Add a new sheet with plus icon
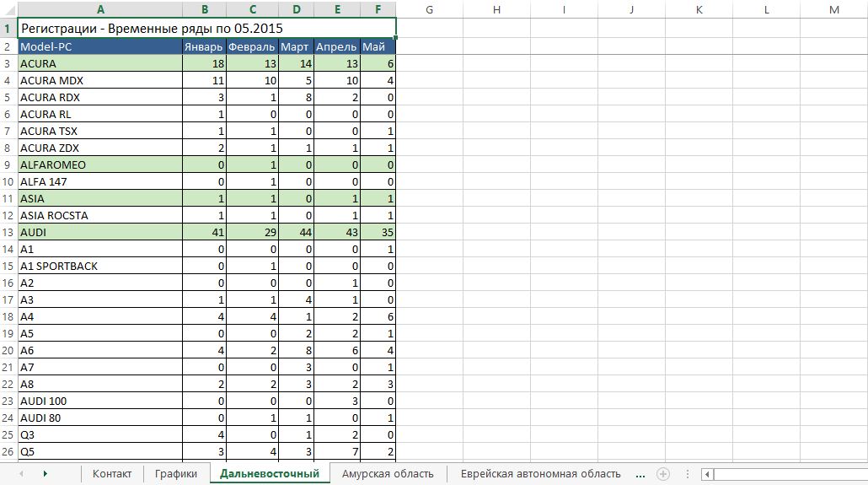Viewport: 868px width, 485px height. 662,474
